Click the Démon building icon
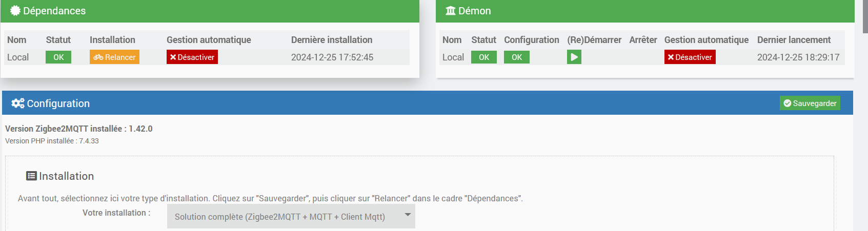This screenshot has width=868, height=231. tap(451, 11)
